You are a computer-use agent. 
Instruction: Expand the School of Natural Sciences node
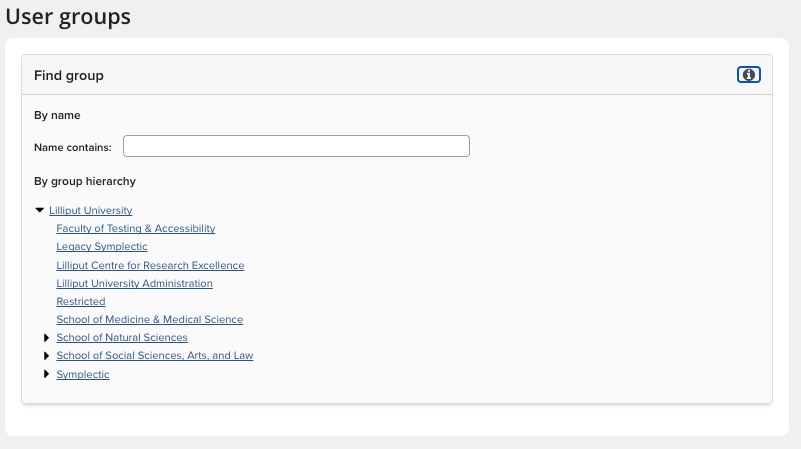(x=47, y=338)
